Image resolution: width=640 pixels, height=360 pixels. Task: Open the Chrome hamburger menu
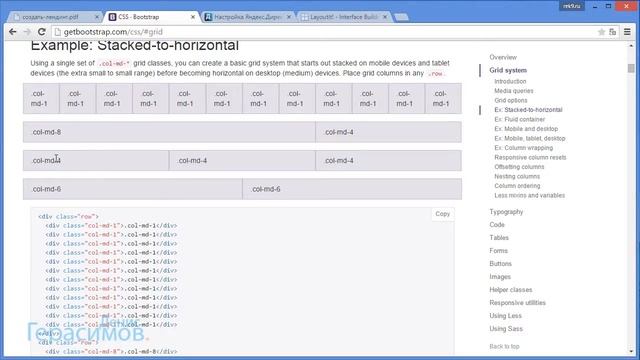[x=627, y=32]
